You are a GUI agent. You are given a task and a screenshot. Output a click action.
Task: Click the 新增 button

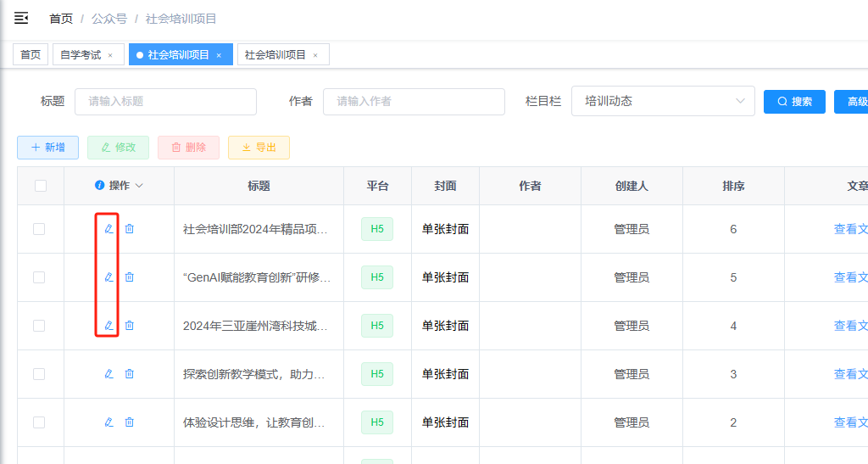pos(47,148)
